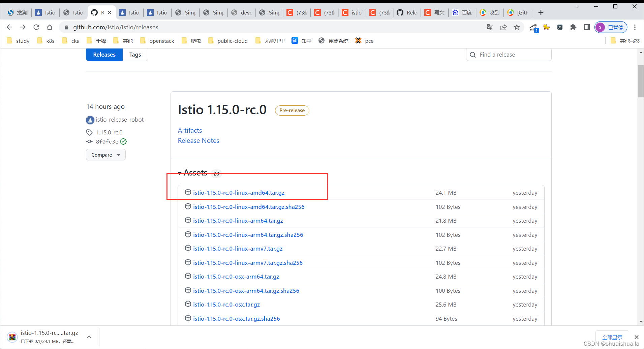Open the pce bookmark
The image size is (644, 349).
[364, 41]
